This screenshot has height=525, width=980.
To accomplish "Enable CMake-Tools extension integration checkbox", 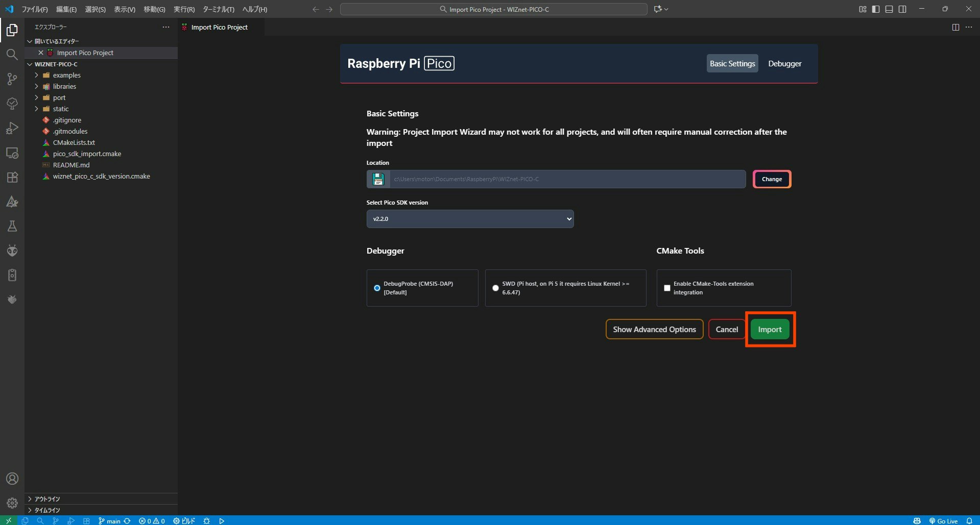I will click(667, 288).
